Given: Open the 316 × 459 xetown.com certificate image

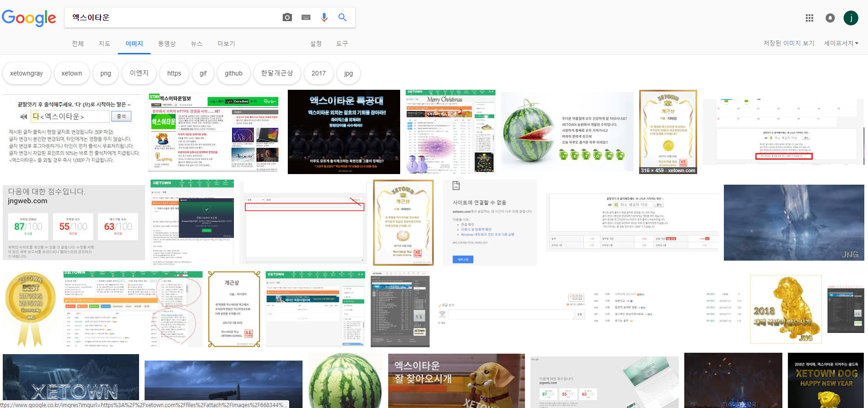Looking at the screenshot, I should point(668,132).
